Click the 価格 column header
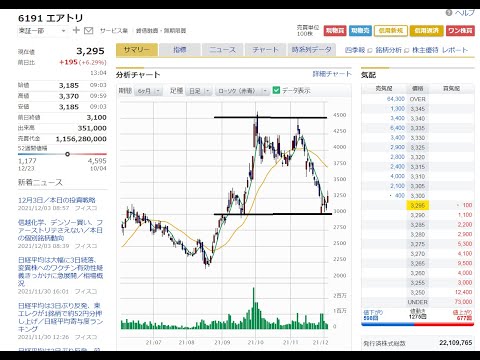The height and width of the screenshot is (360, 480). pyautogui.click(x=417, y=88)
